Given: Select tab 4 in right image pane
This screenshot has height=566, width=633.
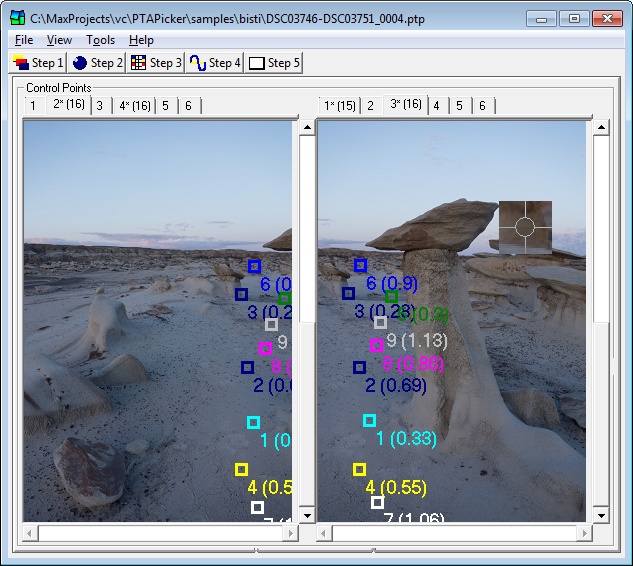Looking at the screenshot, I should [x=436, y=106].
